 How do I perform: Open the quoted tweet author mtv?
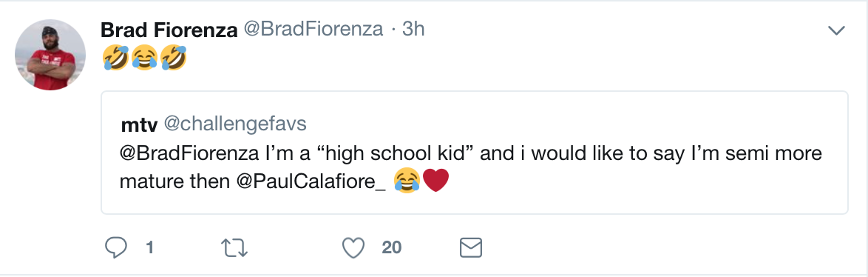click(x=140, y=126)
